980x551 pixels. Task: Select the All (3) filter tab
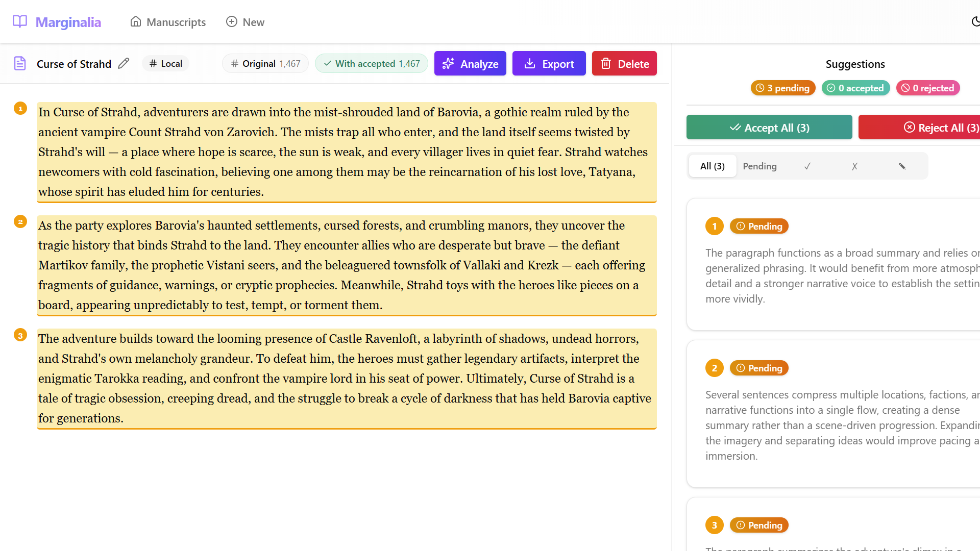coord(713,166)
